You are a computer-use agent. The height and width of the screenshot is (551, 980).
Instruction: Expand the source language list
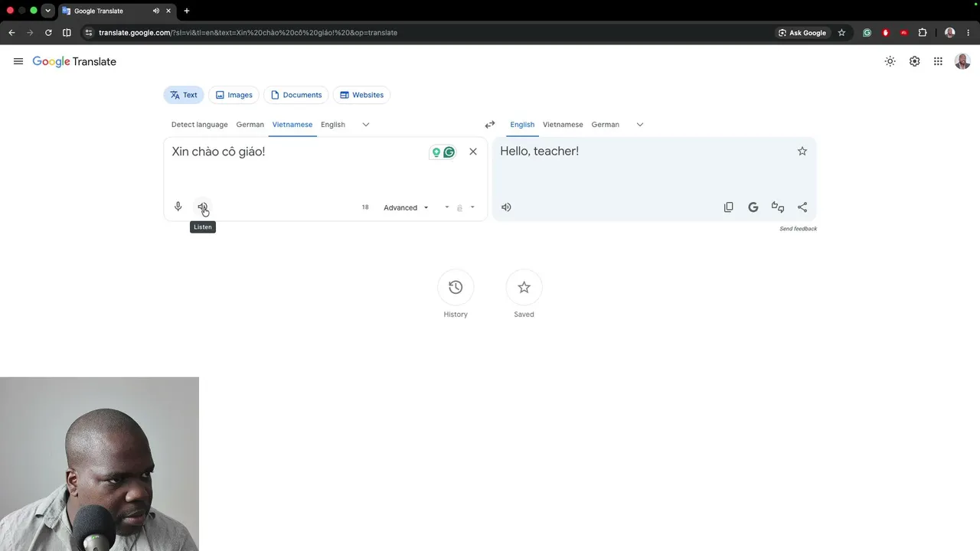point(366,125)
